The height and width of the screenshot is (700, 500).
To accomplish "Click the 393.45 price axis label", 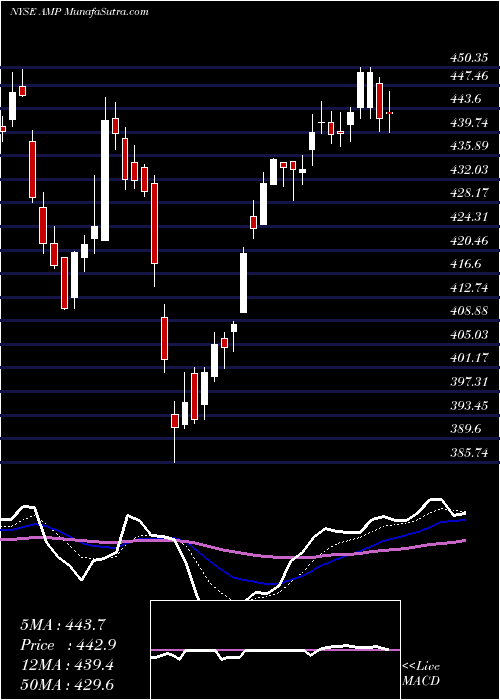I will (468, 406).
